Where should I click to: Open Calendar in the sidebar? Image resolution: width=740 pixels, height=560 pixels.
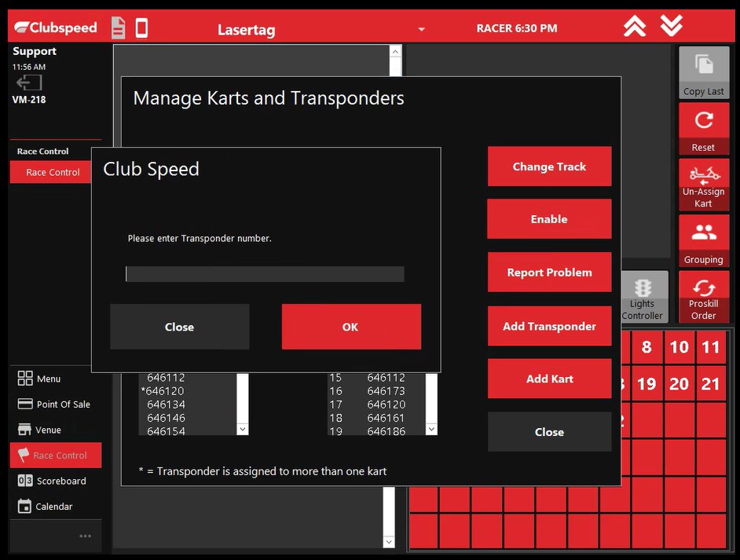coord(56,507)
